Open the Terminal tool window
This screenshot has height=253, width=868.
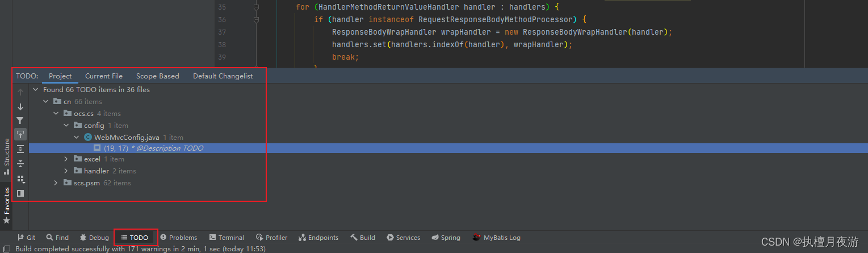[227, 238]
